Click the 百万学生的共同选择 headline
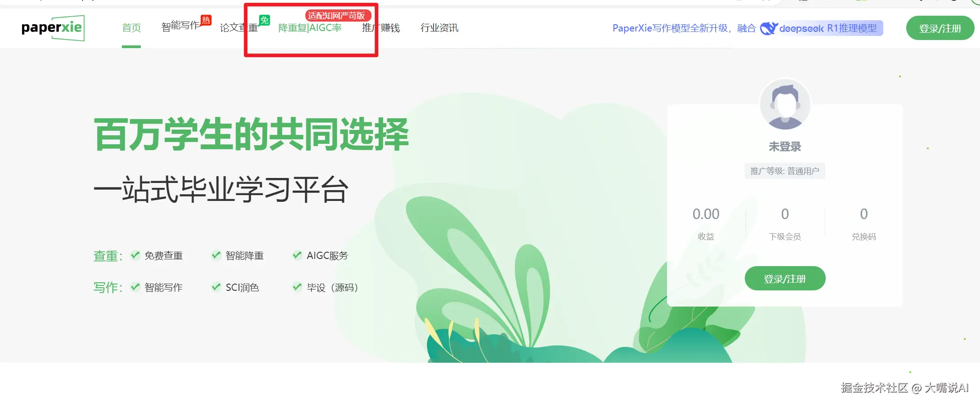The height and width of the screenshot is (405, 980). coord(251,134)
